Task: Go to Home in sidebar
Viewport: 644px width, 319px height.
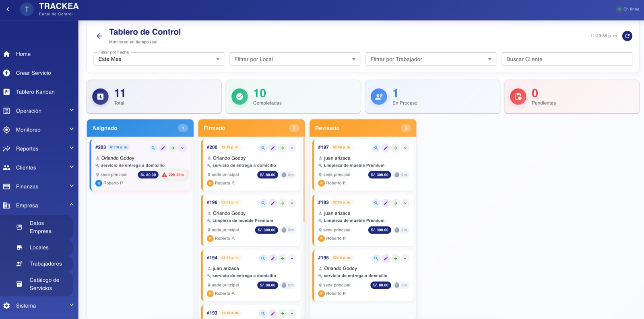Action: tap(39, 54)
